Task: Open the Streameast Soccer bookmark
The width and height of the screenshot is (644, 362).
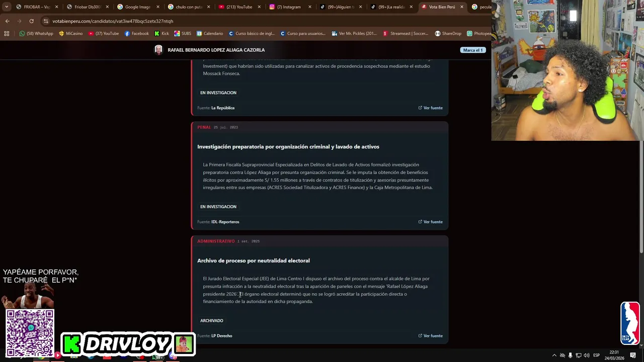Action: pos(406,34)
